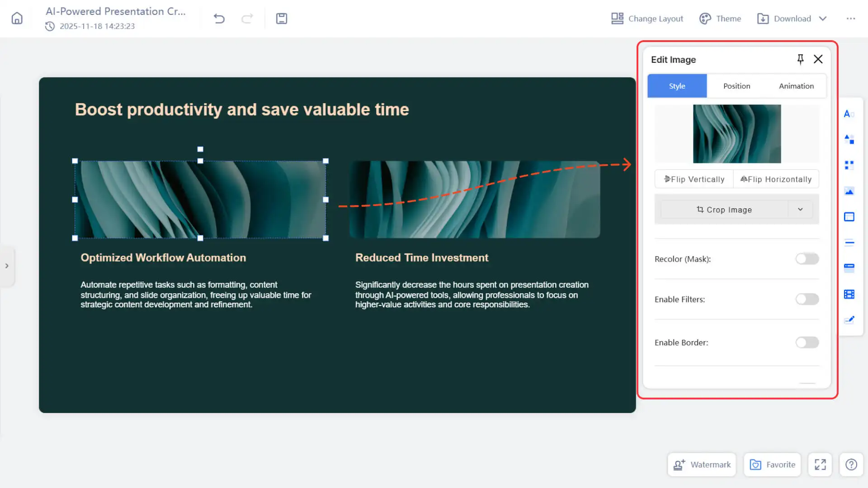Viewport: 868px width, 488px height.
Task: Expand the collapsed left side panel
Action: click(x=7, y=266)
